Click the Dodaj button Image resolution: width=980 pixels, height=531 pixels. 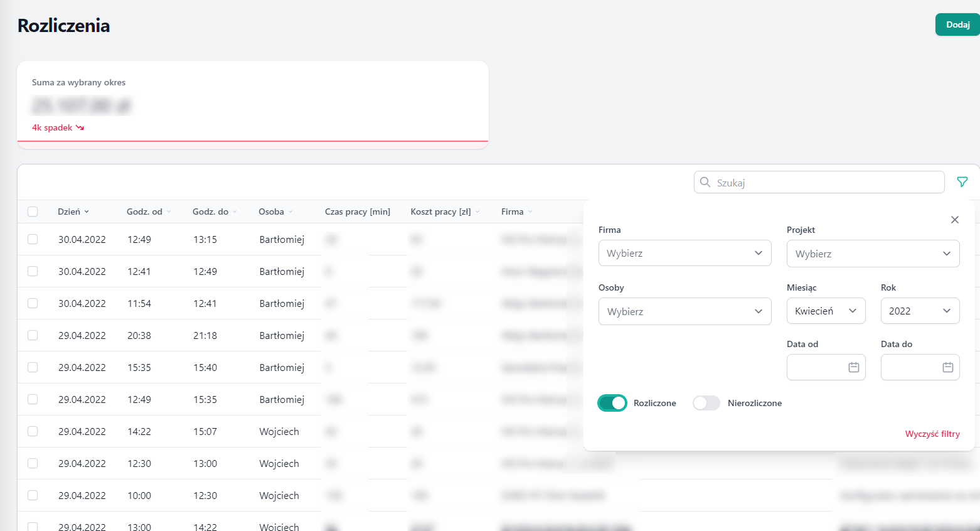tap(957, 24)
